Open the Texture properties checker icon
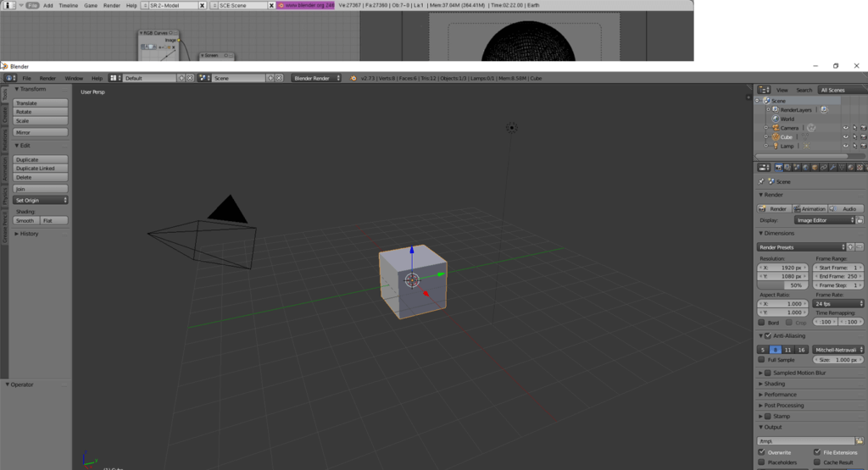 (860, 168)
